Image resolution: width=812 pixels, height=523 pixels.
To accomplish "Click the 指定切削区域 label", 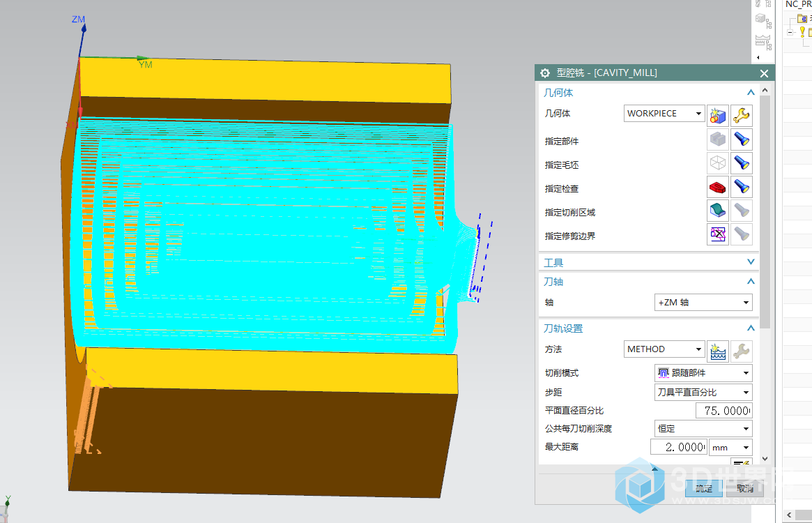I will click(x=569, y=213).
